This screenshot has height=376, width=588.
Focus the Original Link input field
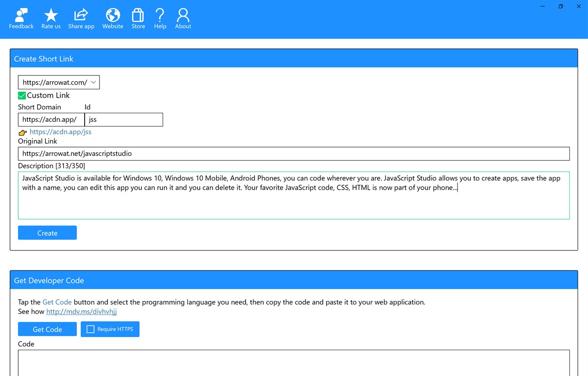click(x=294, y=153)
